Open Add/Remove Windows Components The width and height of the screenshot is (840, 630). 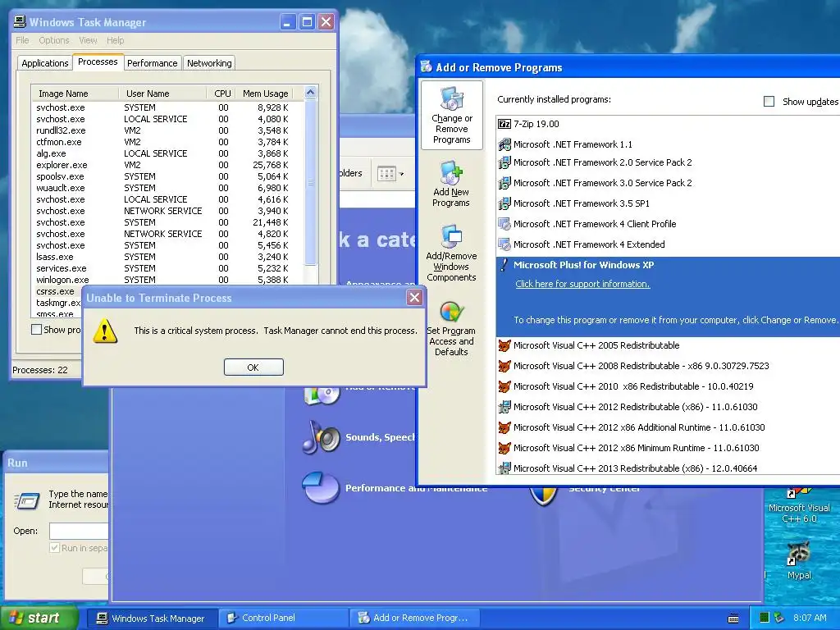451,253
